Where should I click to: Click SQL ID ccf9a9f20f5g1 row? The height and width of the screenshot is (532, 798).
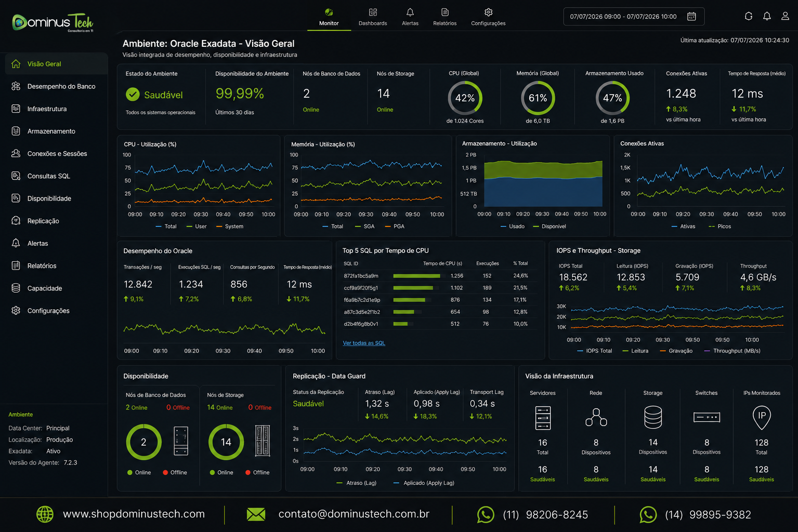[x=436, y=288]
